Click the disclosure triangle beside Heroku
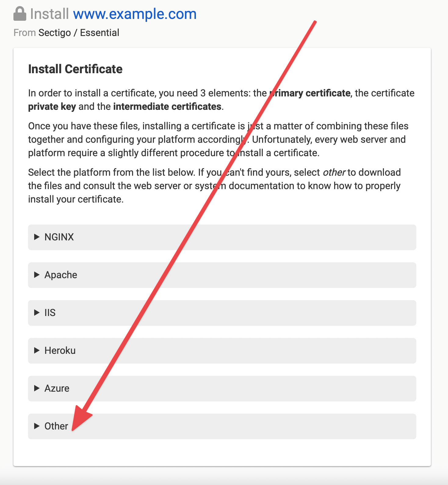This screenshot has height=485, width=448. [37, 350]
